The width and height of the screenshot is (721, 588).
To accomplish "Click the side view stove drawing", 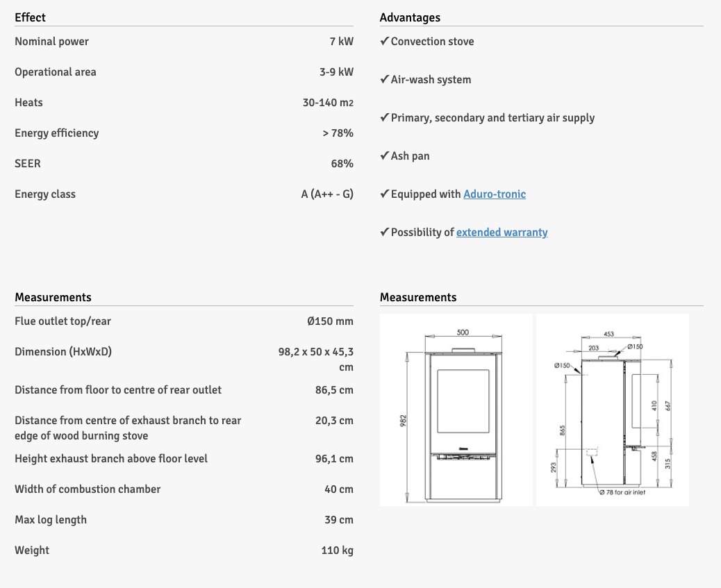I will tap(612, 410).
